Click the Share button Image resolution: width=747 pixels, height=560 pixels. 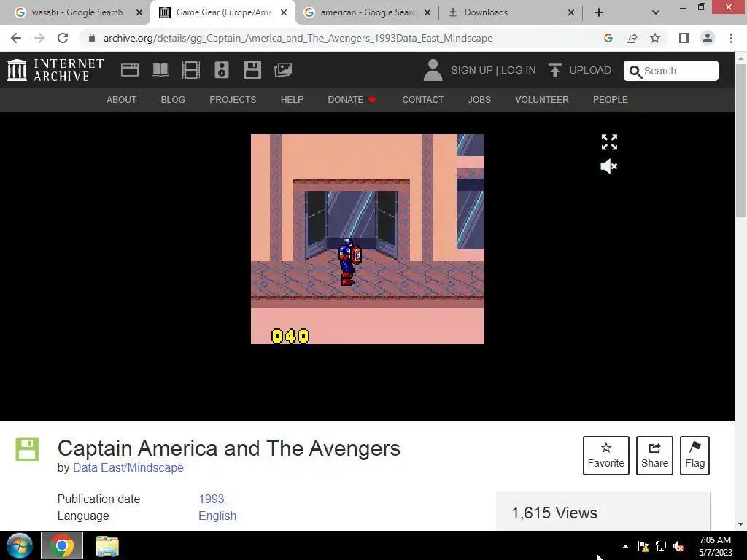pos(654,456)
